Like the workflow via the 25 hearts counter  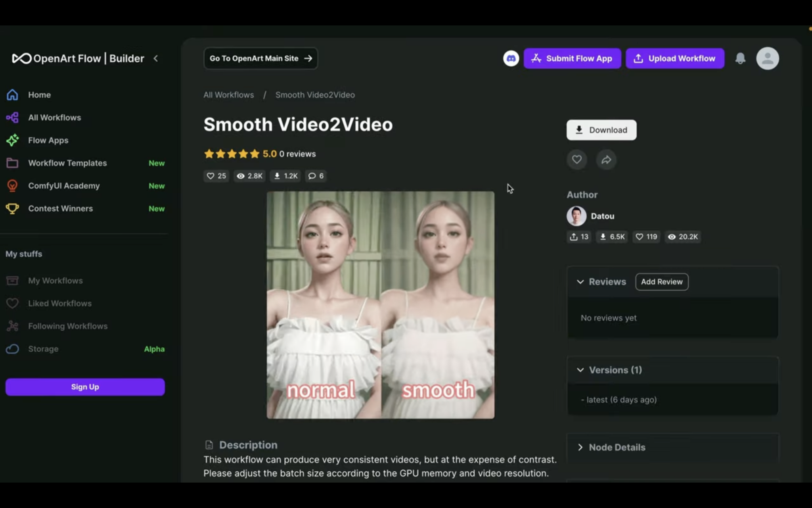click(x=216, y=176)
